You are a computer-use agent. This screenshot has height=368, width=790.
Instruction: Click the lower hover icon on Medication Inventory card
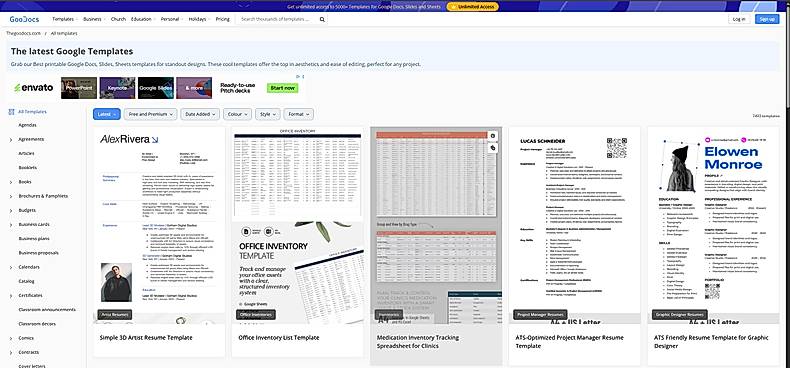493,148
